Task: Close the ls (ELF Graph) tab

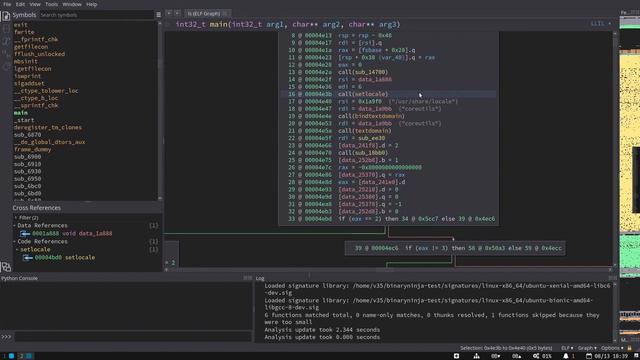Action: point(225,13)
